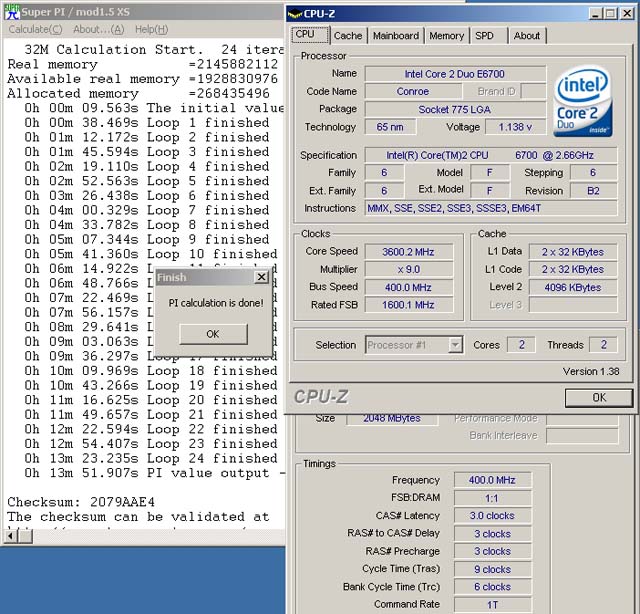Click the Revision value 'B2'

[593, 191]
